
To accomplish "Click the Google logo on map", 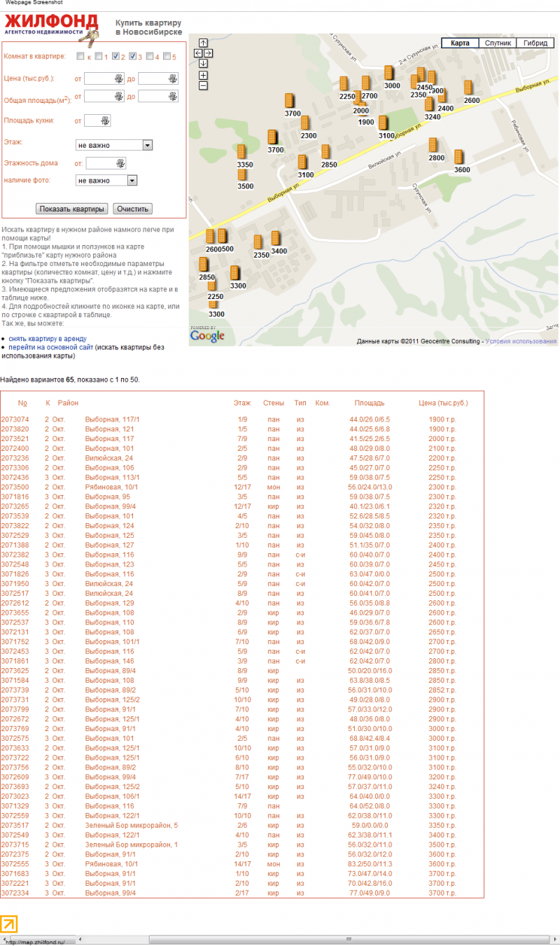I will pyautogui.click(x=208, y=335).
